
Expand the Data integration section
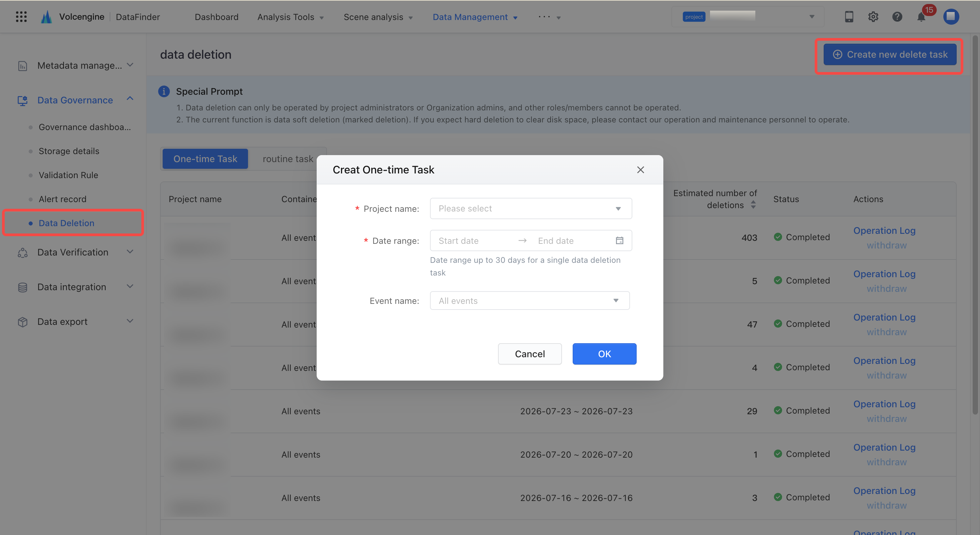[130, 287]
